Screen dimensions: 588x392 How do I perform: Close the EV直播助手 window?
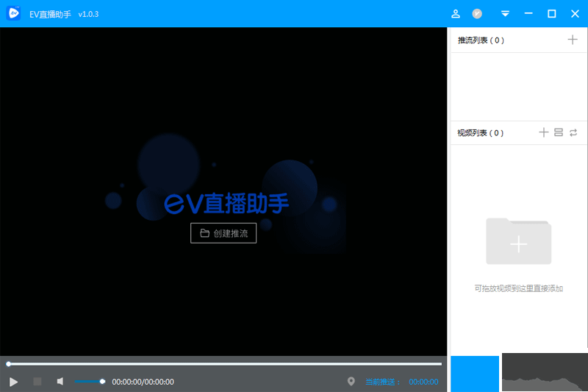click(575, 14)
